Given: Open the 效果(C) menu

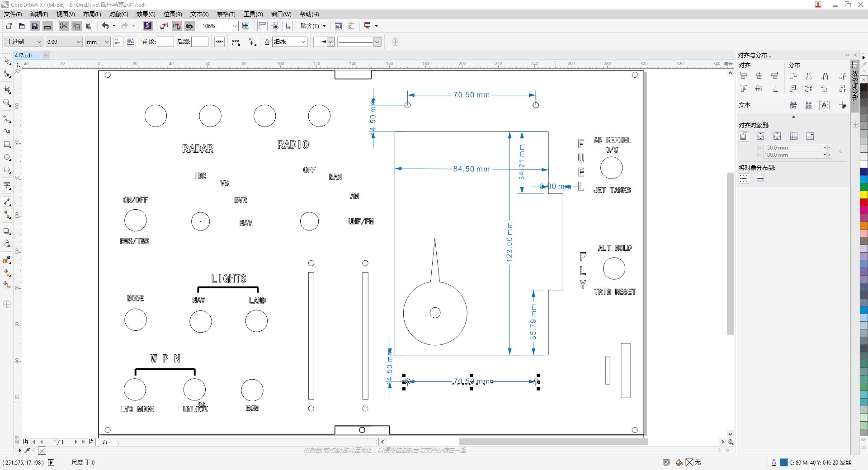Looking at the screenshot, I should tap(146, 14).
